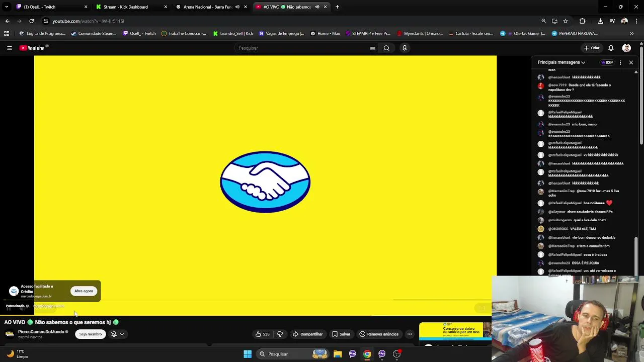
Task: Open the on-screen keyboard icon in search box
Action: (x=373, y=48)
